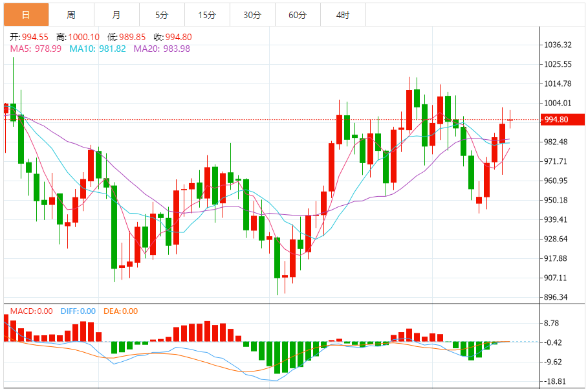Click the MACD:0.00 label

[x=32, y=311]
